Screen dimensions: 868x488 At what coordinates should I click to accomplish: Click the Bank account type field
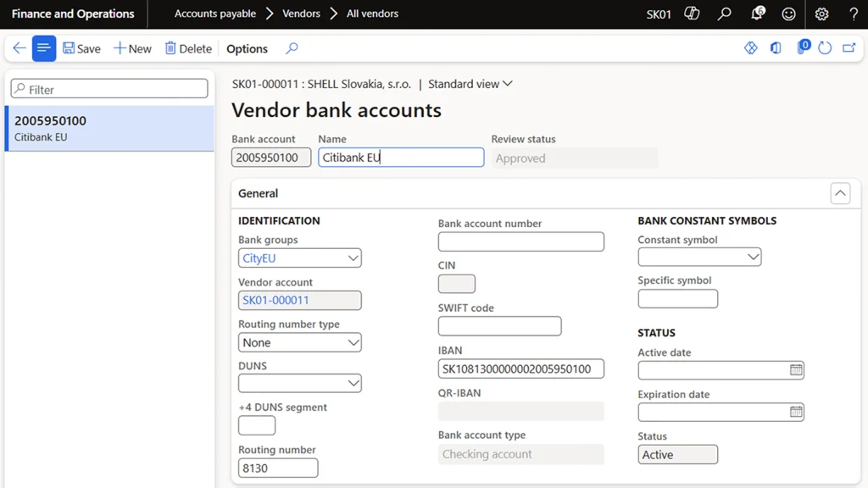tap(521, 454)
